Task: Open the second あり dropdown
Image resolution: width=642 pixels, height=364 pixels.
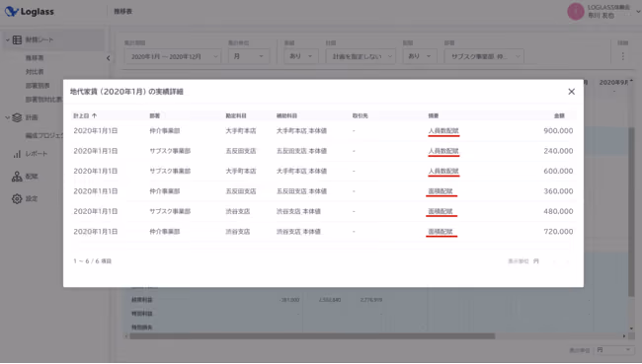Action: (420, 56)
